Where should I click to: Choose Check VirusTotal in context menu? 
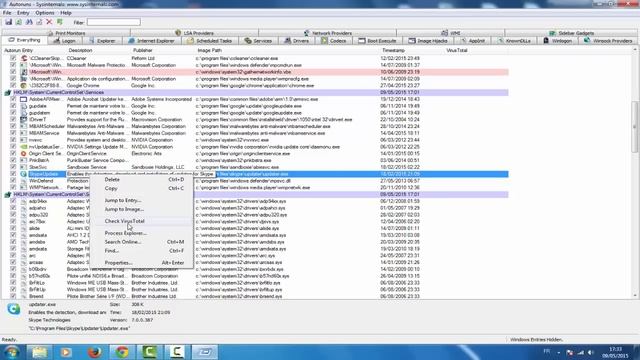(141, 221)
